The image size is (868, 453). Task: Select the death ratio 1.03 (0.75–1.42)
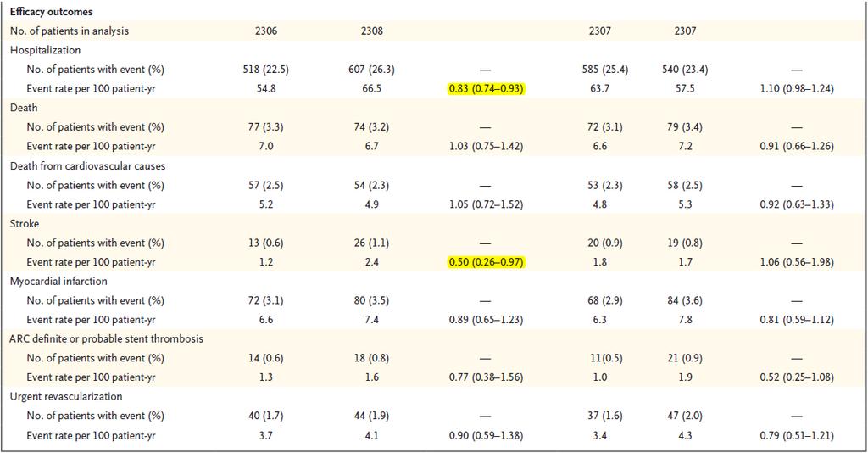[x=486, y=146]
